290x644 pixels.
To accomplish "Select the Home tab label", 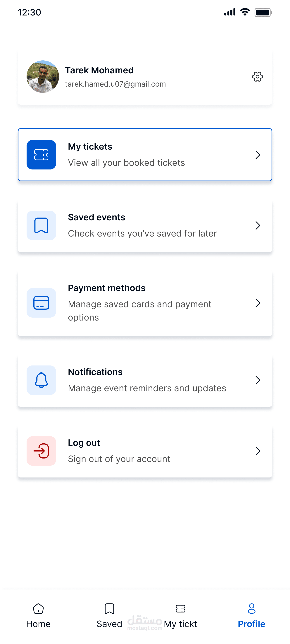I will [x=38, y=624].
